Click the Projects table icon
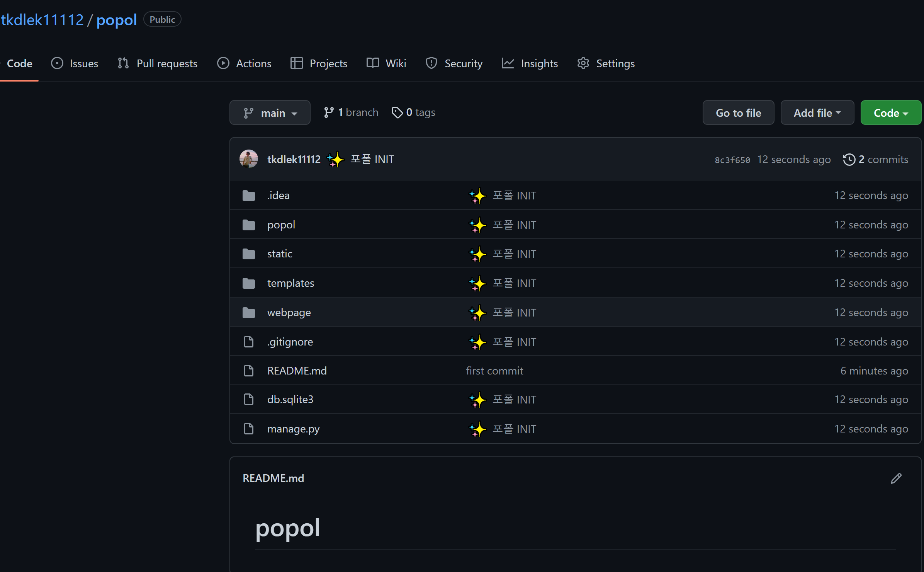 pos(296,63)
